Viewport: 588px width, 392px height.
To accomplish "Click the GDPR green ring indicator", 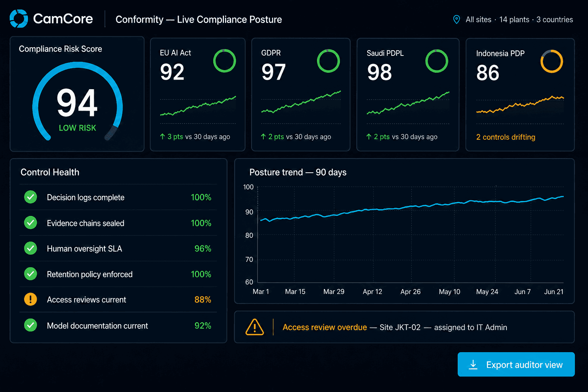I will click(328, 61).
